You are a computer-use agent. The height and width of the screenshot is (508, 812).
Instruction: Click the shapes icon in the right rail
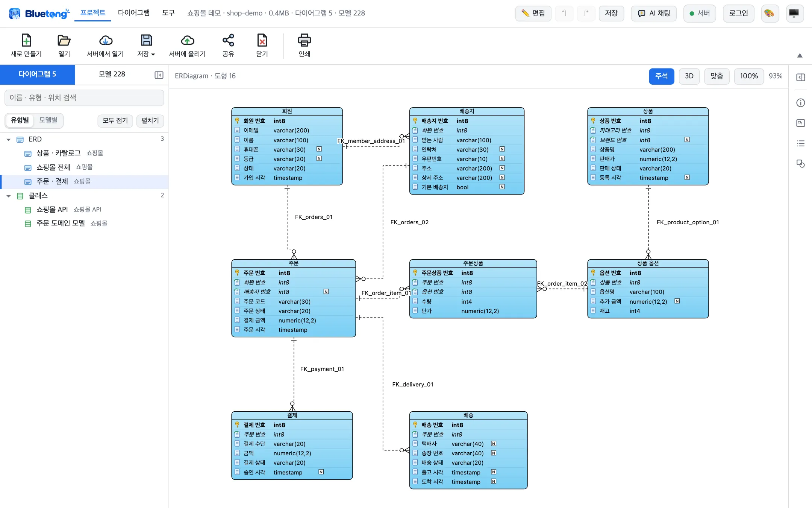801,164
